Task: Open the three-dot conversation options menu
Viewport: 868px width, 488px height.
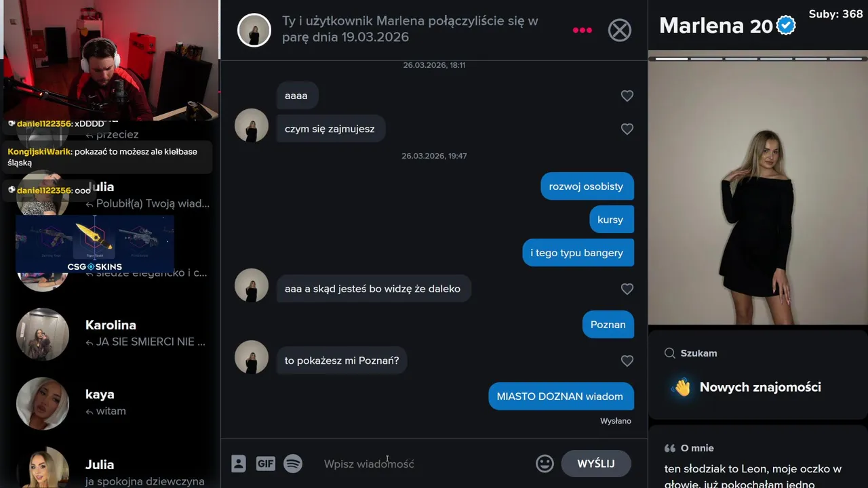Action: click(x=582, y=30)
